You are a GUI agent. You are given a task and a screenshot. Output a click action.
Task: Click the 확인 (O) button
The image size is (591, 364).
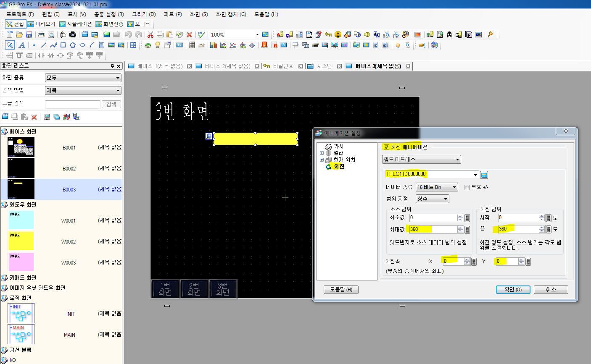(513, 290)
